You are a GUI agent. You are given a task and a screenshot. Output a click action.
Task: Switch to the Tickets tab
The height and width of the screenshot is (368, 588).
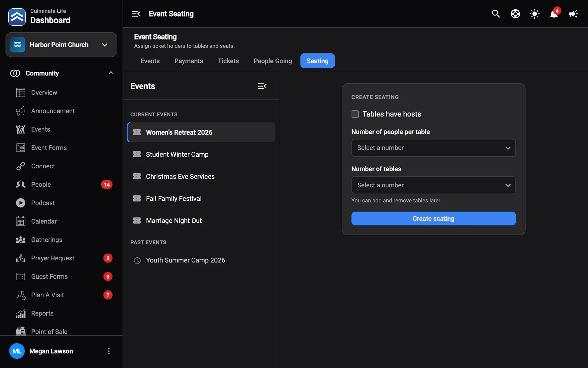(228, 61)
